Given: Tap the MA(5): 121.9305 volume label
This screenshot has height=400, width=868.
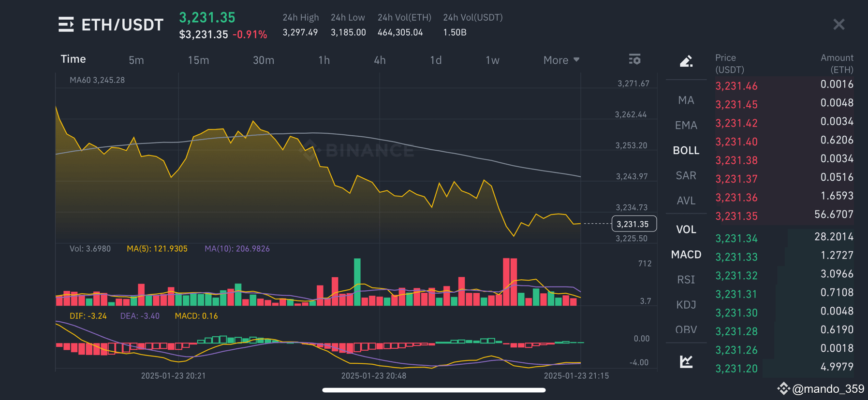Looking at the screenshot, I should tap(157, 249).
